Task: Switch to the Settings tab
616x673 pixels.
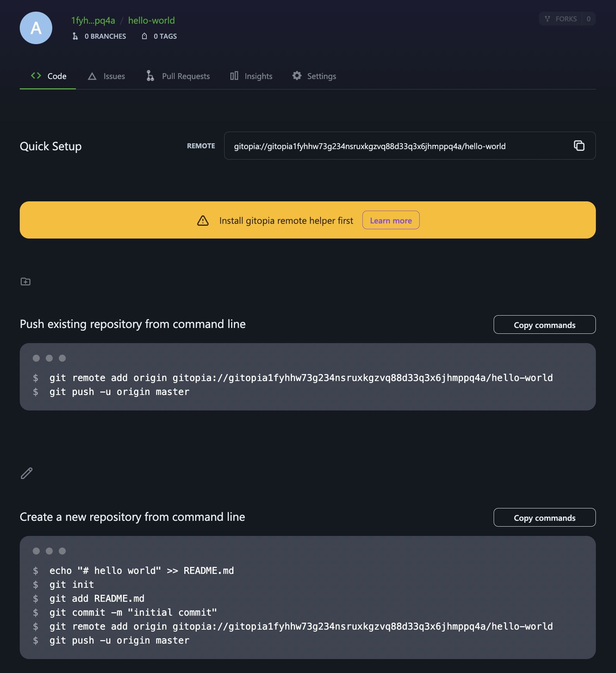Action: pos(314,76)
